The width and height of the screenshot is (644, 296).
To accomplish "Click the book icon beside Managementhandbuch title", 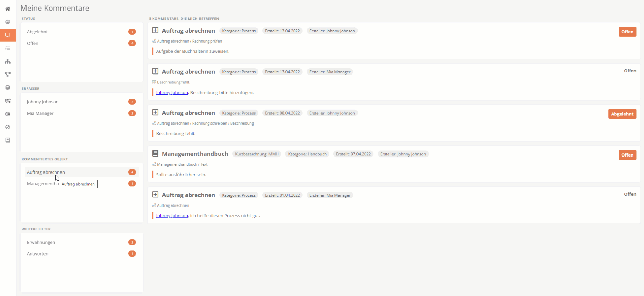I will tap(155, 153).
